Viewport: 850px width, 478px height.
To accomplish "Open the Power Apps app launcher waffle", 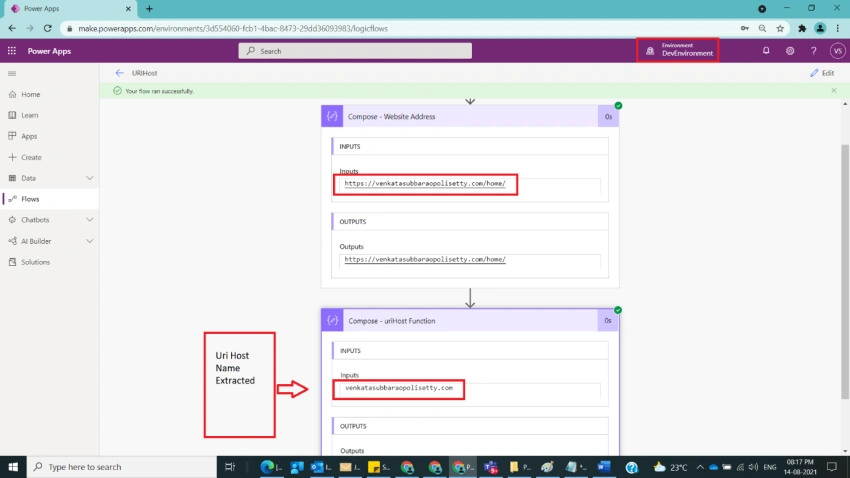I will pos(11,51).
